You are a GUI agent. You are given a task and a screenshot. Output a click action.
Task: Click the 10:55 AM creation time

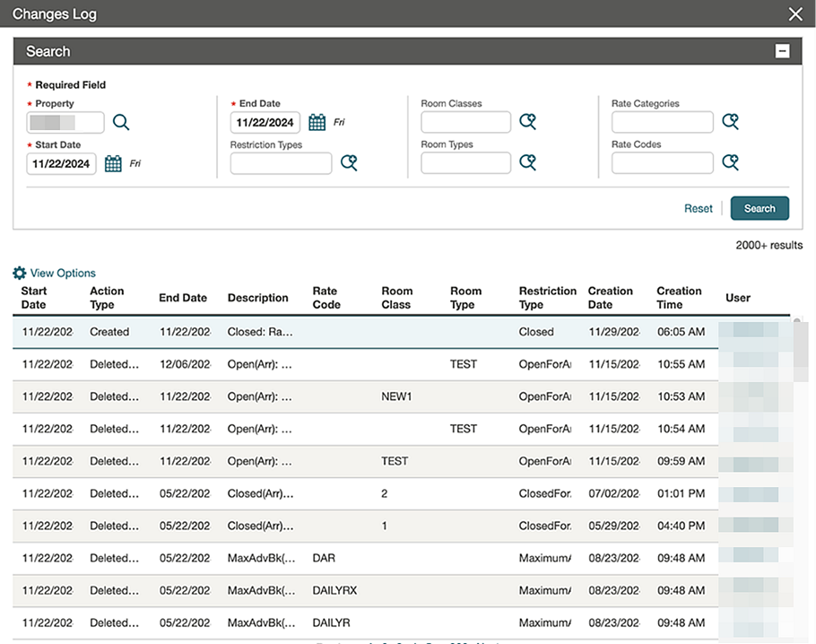[681, 364]
